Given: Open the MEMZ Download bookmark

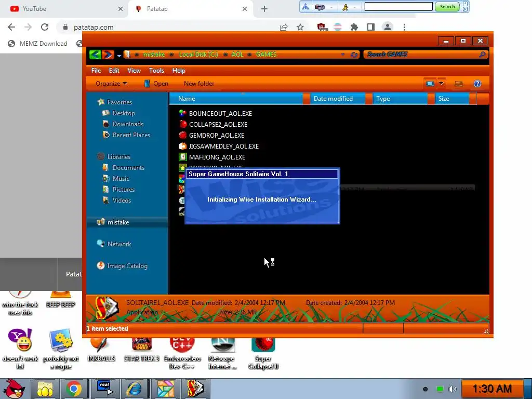Looking at the screenshot, I should tap(37, 44).
